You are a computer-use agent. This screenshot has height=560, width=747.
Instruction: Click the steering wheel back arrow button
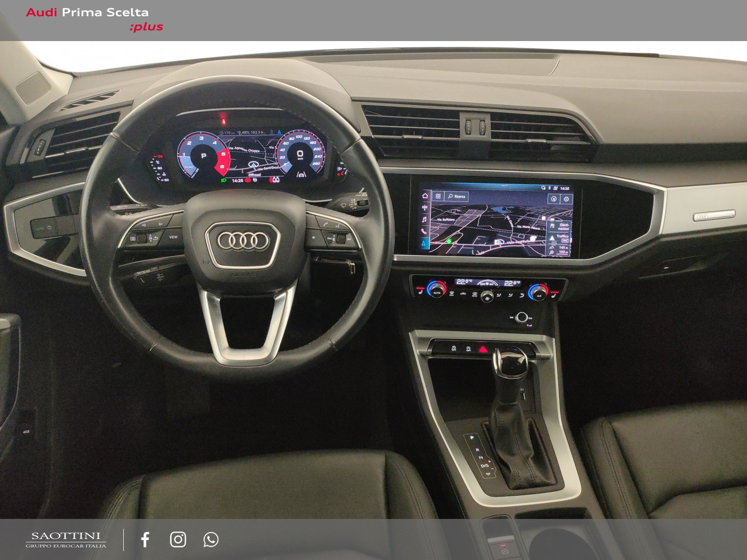tap(155, 238)
